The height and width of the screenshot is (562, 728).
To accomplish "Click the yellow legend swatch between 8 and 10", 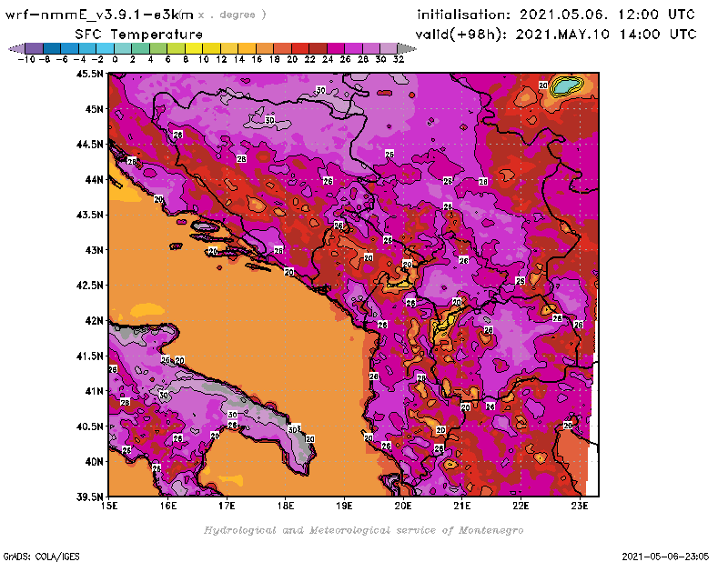I will [x=194, y=48].
